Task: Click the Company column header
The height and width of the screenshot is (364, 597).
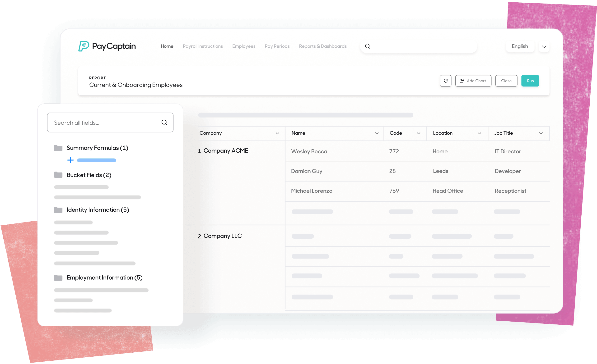Action: 241,133
